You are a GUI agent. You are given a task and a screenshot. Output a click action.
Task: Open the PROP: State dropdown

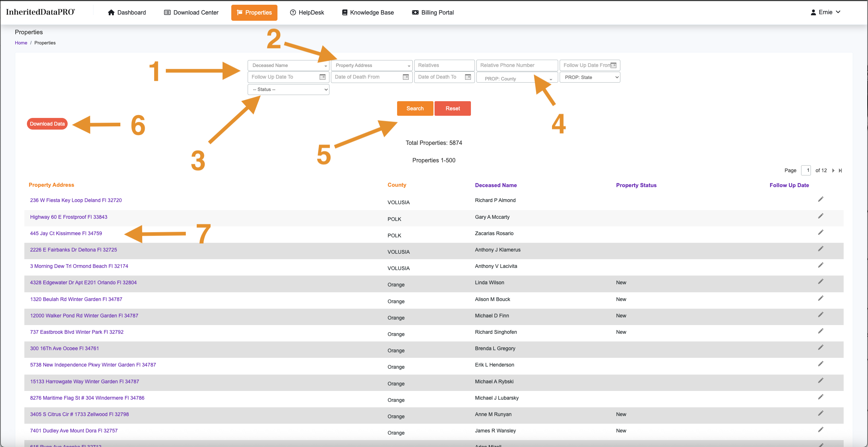(x=590, y=77)
